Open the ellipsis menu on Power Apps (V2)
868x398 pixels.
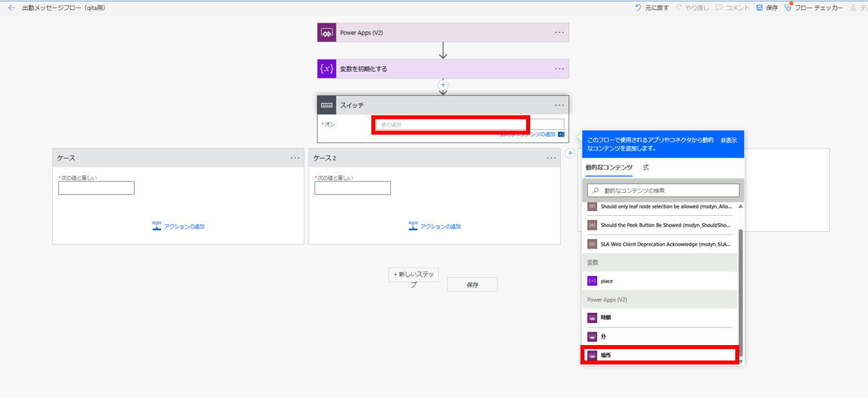point(560,32)
